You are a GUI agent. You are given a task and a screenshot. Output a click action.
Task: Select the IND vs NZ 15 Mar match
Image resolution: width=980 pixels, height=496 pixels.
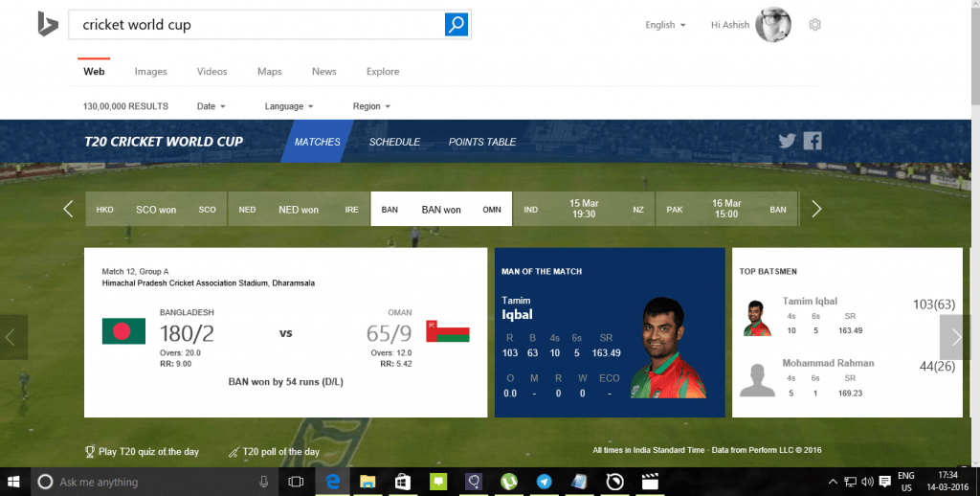tap(584, 209)
